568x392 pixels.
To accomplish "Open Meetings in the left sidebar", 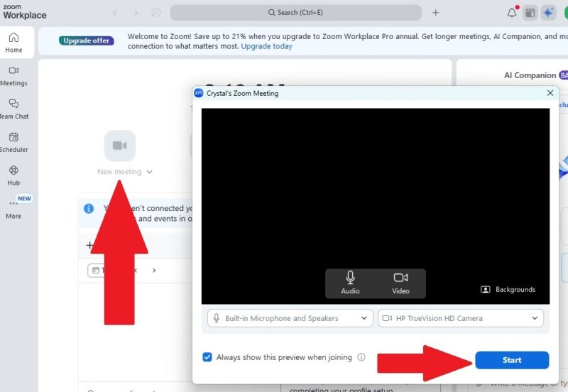I will [13, 76].
